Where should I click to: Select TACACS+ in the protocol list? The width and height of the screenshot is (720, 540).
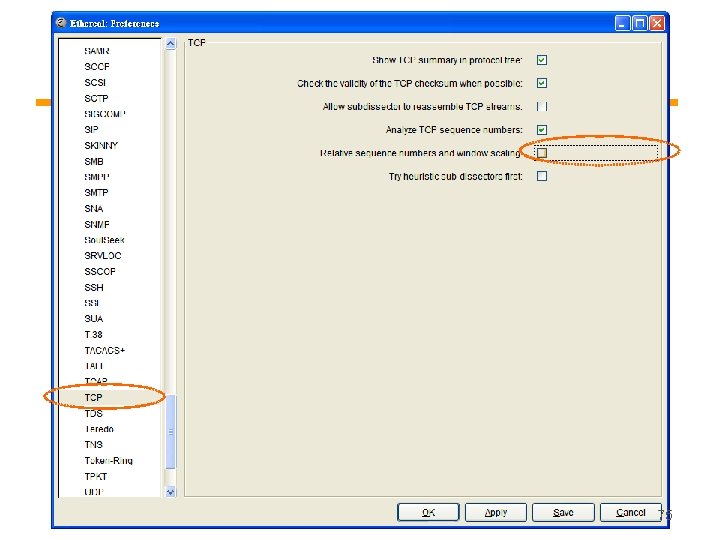pyautogui.click(x=105, y=350)
